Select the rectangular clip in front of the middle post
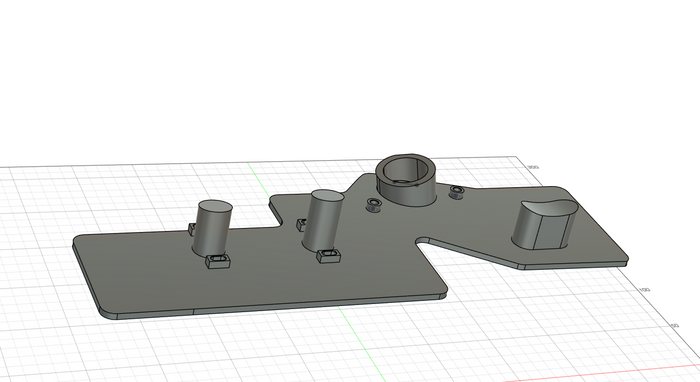Image resolution: width=700 pixels, height=382 pixels. [x=329, y=256]
